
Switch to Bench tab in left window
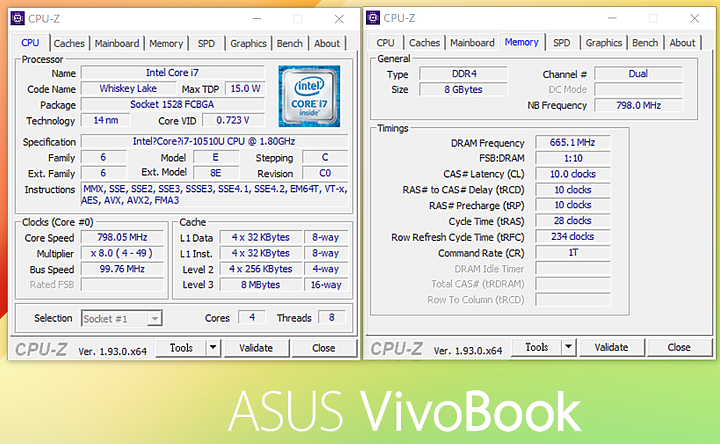[x=290, y=44]
